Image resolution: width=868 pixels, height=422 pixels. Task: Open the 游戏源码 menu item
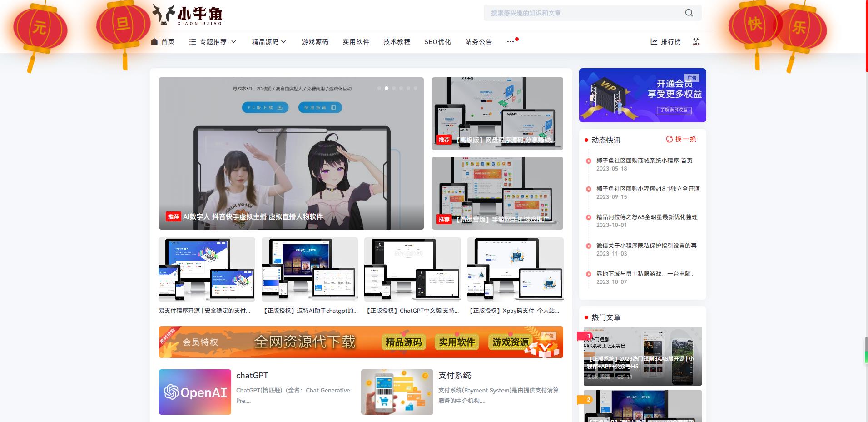click(x=315, y=41)
